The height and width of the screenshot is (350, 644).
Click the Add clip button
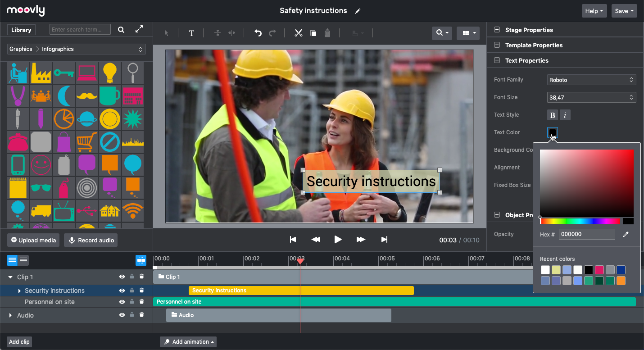(x=19, y=341)
